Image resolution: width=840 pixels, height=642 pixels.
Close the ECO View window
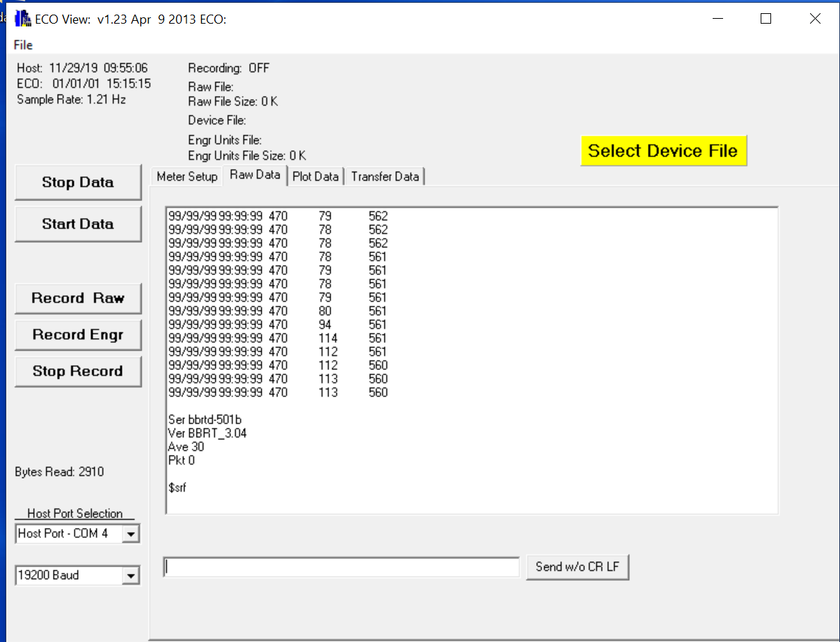(x=815, y=19)
